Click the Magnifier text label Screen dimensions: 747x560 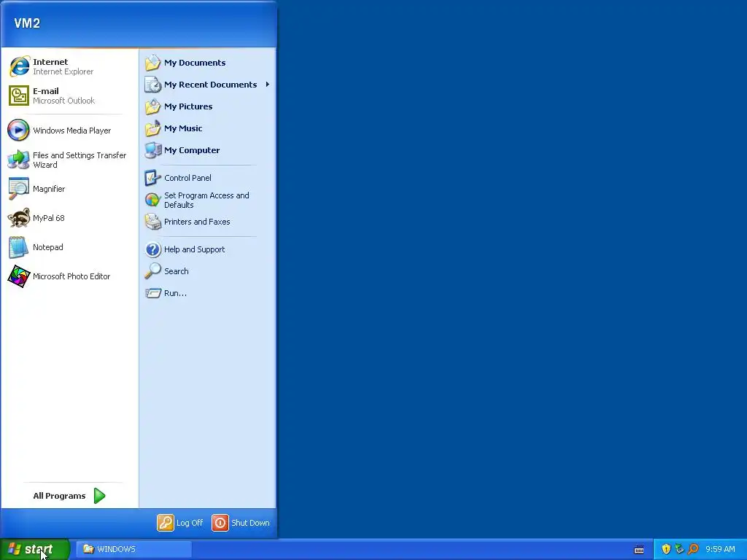(49, 189)
